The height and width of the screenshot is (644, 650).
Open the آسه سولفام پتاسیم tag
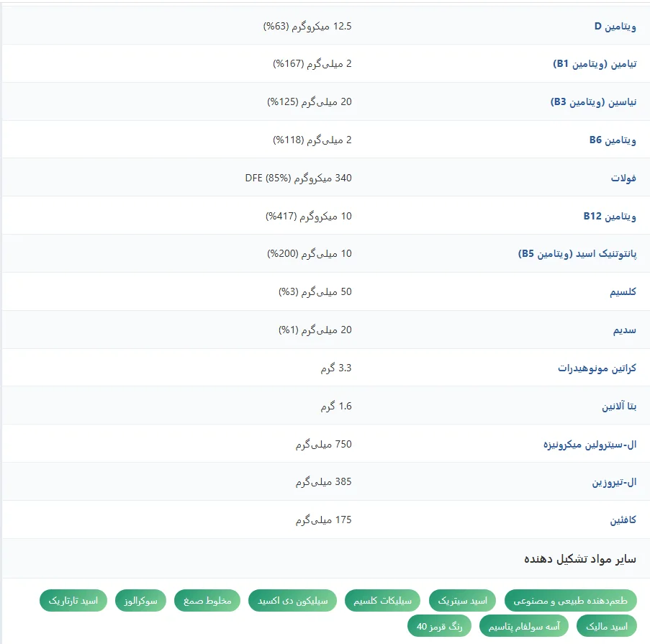click(x=523, y=626)
